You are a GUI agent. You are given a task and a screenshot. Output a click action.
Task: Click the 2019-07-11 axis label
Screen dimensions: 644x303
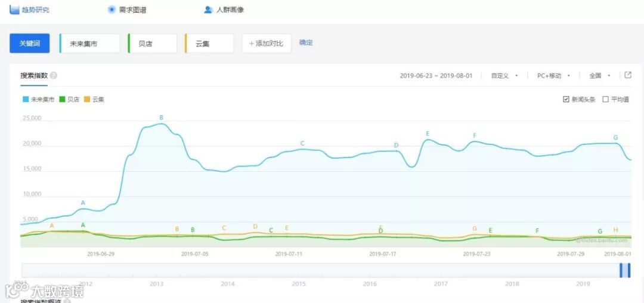click(x=289, y=253)
